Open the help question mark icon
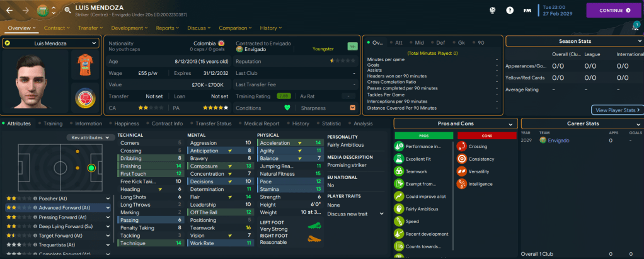644x259 pixels. click(x=510, y=11)
